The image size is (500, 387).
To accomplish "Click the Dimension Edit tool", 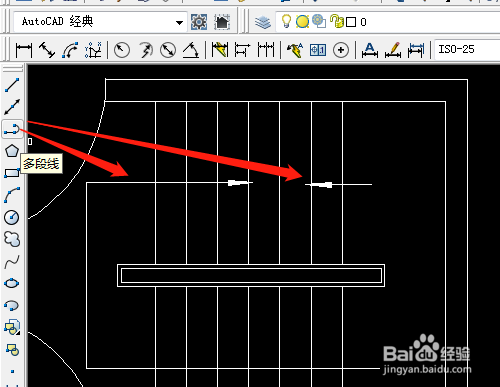I will click(370, 50).
